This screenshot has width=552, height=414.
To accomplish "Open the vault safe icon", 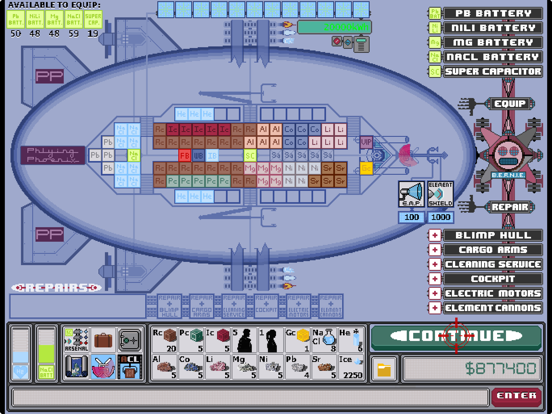I will click(x=130, y=340).
